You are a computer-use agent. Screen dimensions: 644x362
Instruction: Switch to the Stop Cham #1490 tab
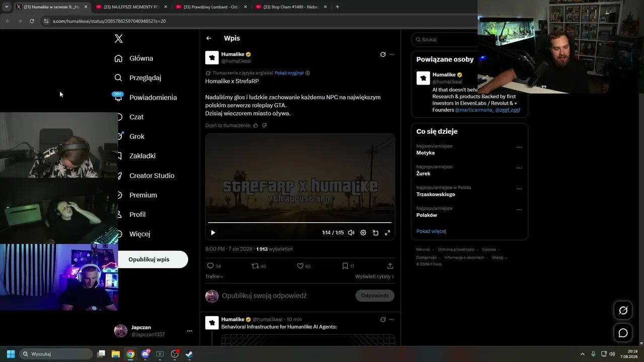click(x=291, y=7)
